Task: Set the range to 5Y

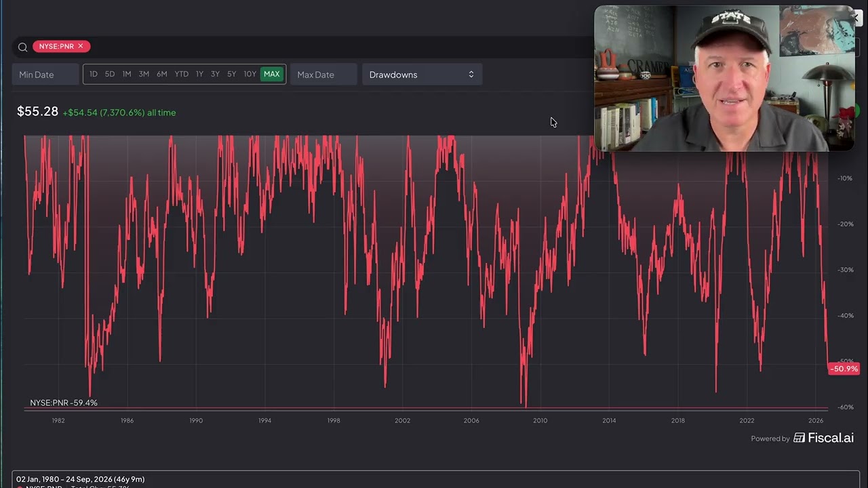Action: (232, 74)
